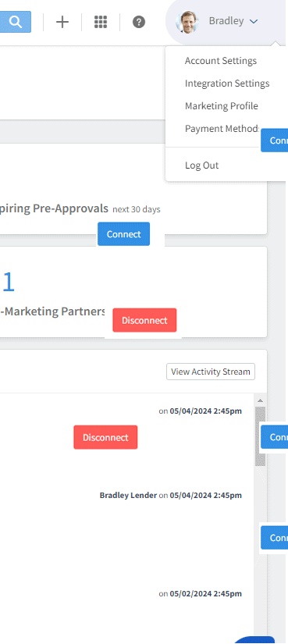Viewport: 288px width, 644px height.
Task: Select Integration Settings menu entry
Action: pyautogui.click(x=227, y=84)
